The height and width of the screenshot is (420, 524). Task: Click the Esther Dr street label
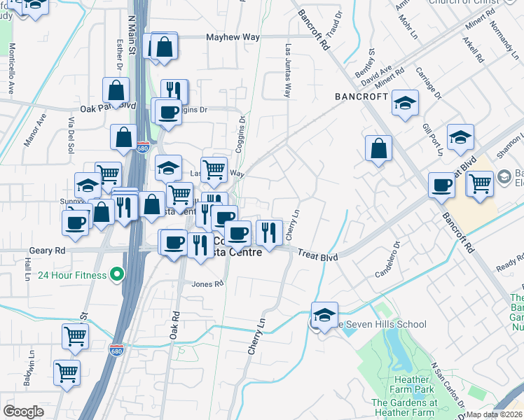pyautogui.click(x=120, y=55)
